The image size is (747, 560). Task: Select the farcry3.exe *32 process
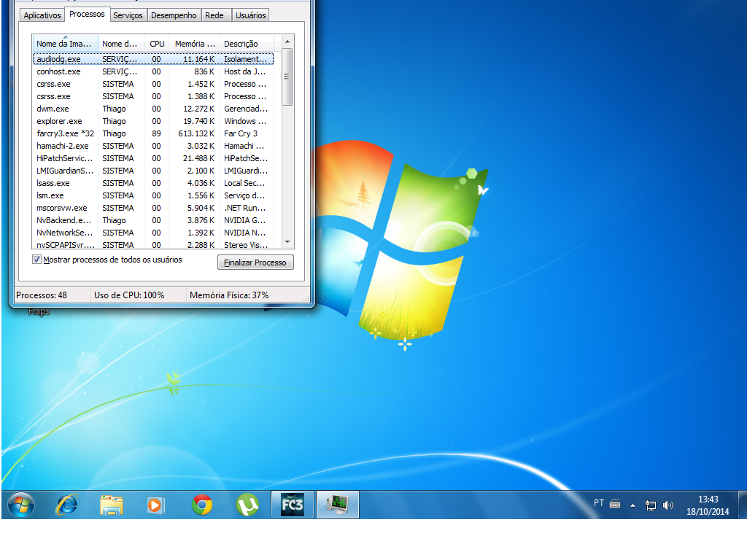153,133
